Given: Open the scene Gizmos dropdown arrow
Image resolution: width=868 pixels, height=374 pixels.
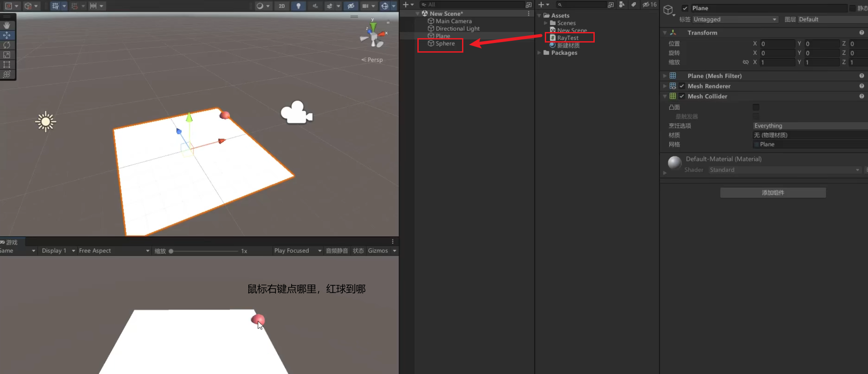Looking at the screenshot, I should (393, 6).
